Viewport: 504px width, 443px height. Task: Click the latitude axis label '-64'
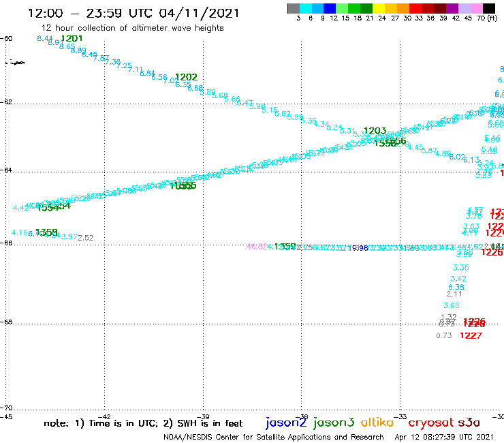(x=6, y=170)
